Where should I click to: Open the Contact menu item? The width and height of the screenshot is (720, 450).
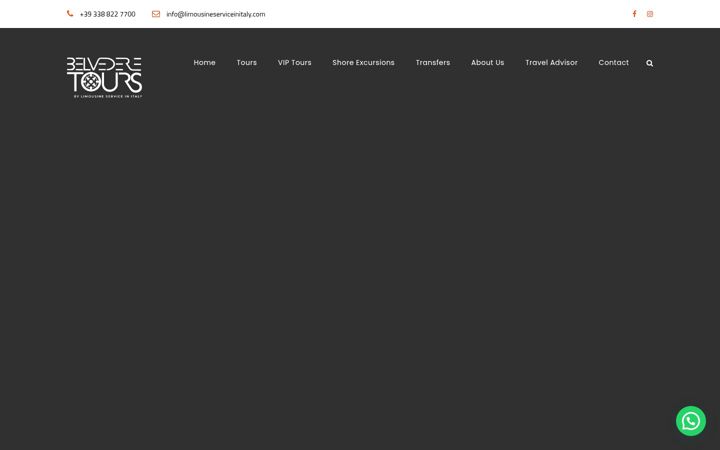coord(613,62)
